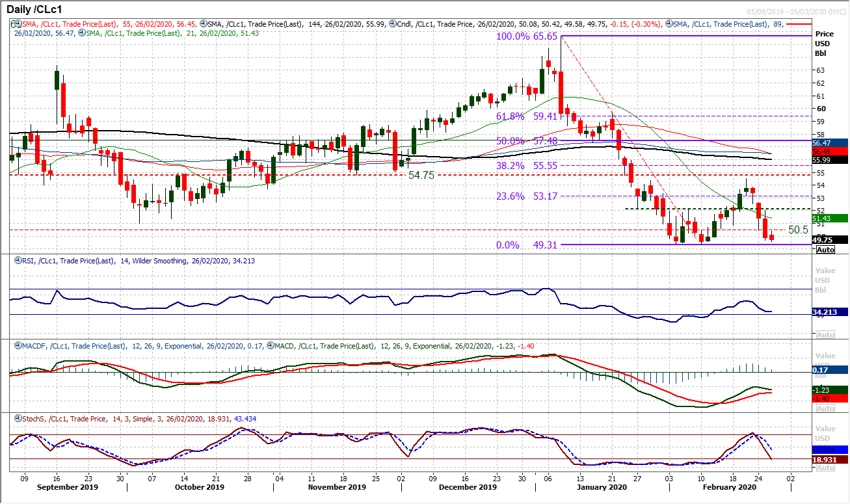850x504 pixels.
Task: Click Auto scale button on MACD axis
Action: point(825,408)
